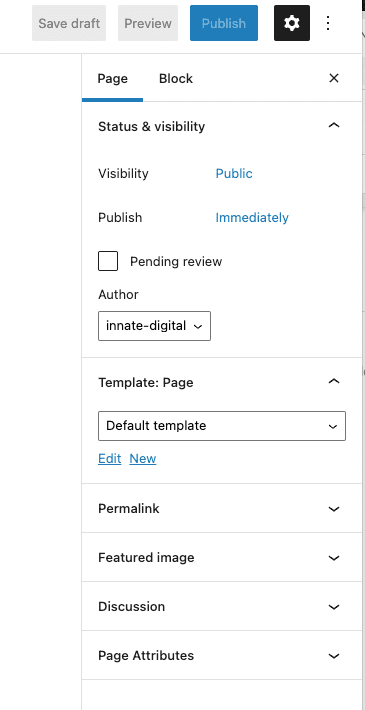The image size is (365, 710).
Task: Expand the Discussion section
Action: (x=221, y=606)
